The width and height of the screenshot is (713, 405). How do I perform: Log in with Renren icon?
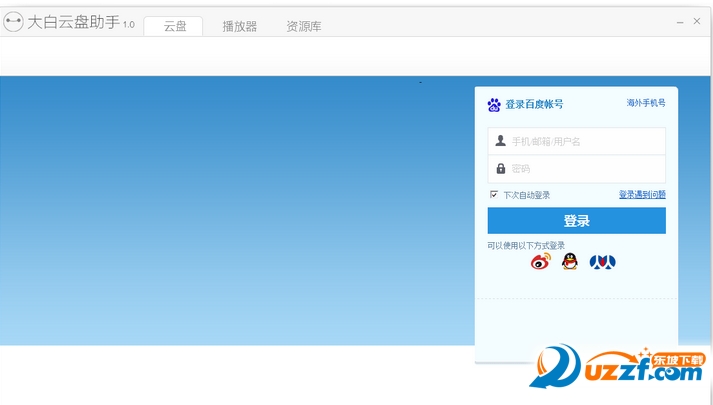[603, 262]
